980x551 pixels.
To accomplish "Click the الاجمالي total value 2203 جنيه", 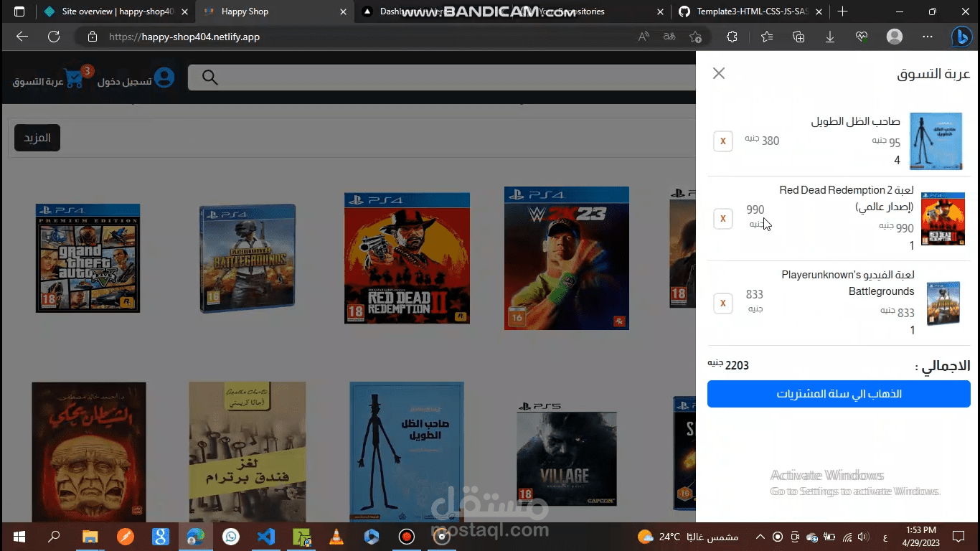I will pyautogui.click(x=728, y=365).
